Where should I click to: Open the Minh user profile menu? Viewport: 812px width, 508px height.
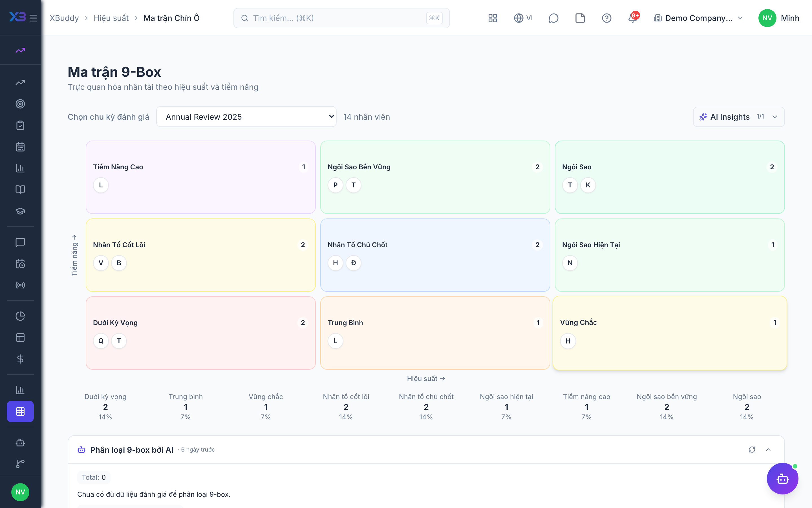[779, 18]
